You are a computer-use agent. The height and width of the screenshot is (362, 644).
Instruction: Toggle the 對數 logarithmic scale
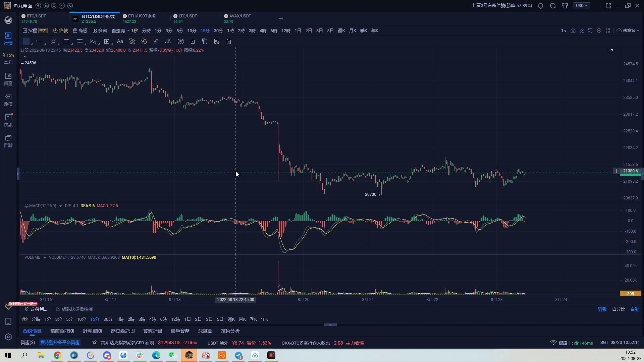602,309
